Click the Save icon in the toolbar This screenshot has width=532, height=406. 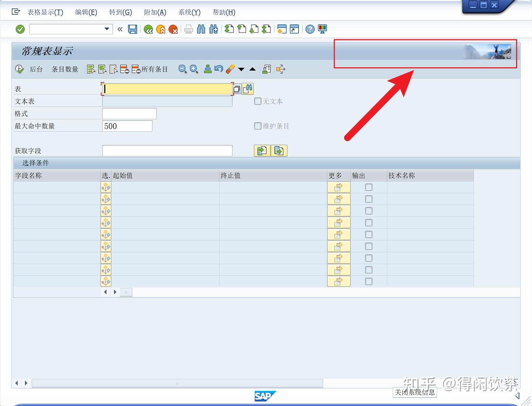pyautogui.click(x=133, y=29)
